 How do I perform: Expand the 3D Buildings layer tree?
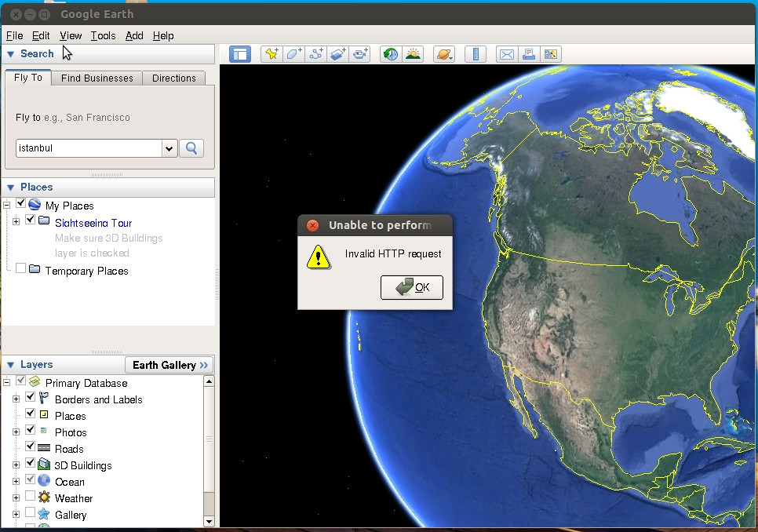[16, 465]
